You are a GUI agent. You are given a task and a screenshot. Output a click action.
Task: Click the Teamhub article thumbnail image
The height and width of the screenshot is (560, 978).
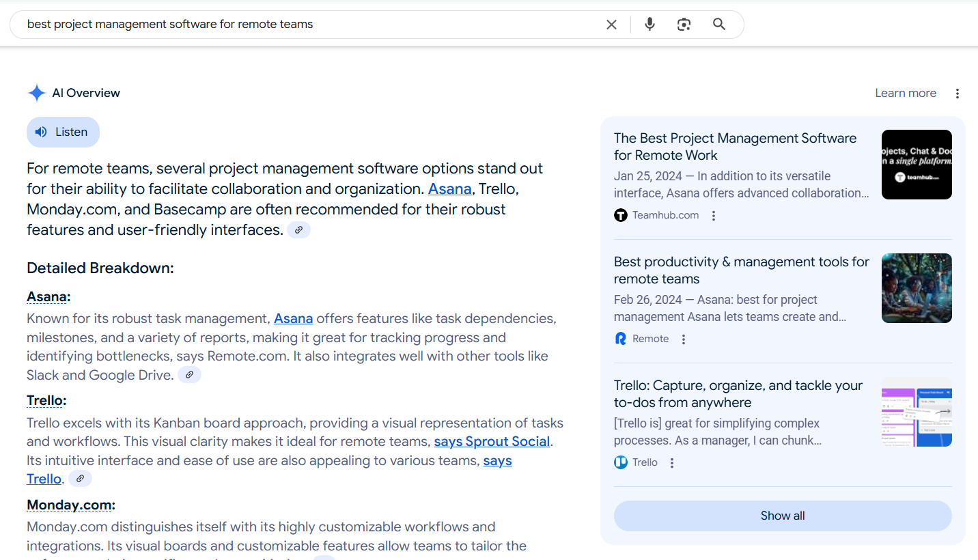[x=917, y=165]
